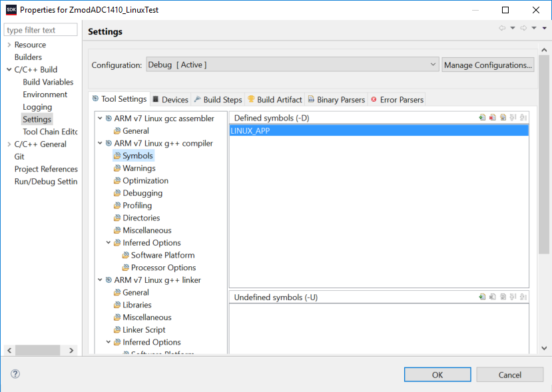Image resolution: width=552 pixels, height=392 pixels.
Task: Click Add icon for Defined symbols
Action: point(482,118)
